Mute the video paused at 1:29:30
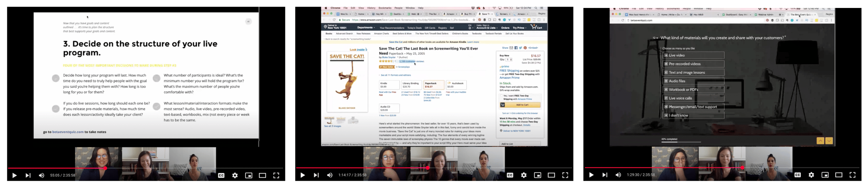The width and height of the screenshot is (868, 188). point(618,175)
